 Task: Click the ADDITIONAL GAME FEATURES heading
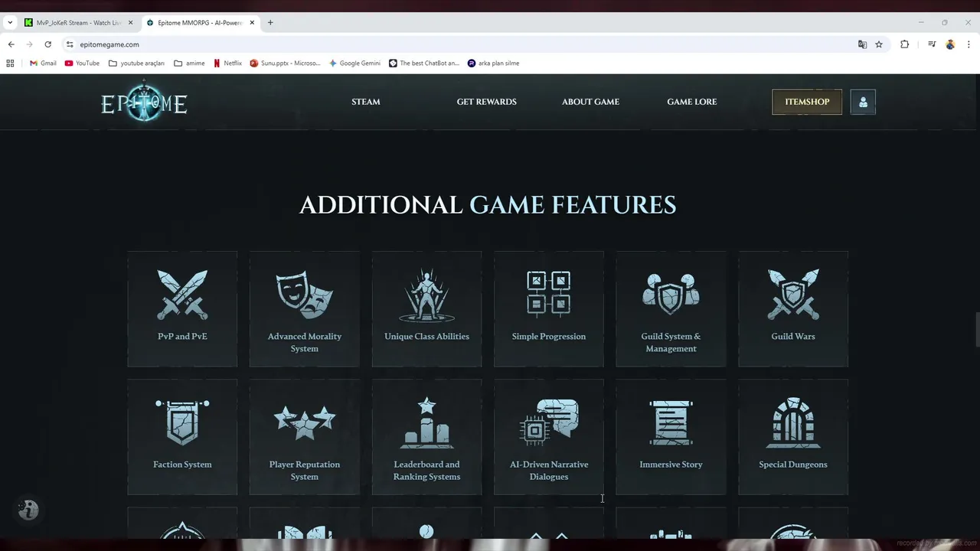pos(488,205)
